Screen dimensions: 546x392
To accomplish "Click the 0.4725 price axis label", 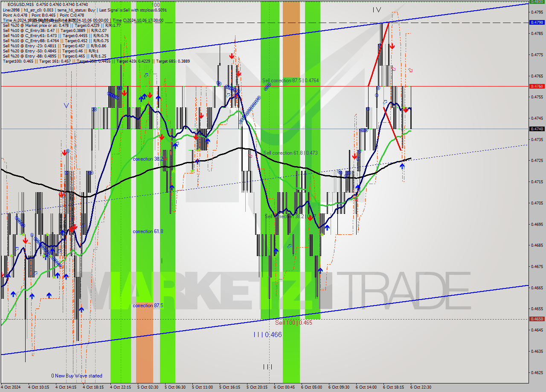I will [x=537, y=161].
